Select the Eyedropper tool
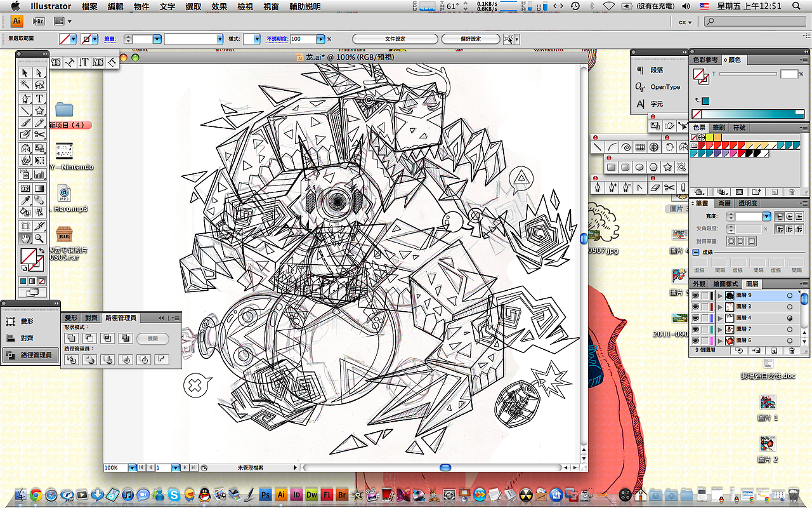Image resolution: width=812 pixels, height=508 pixels. [x=25, y=201]
